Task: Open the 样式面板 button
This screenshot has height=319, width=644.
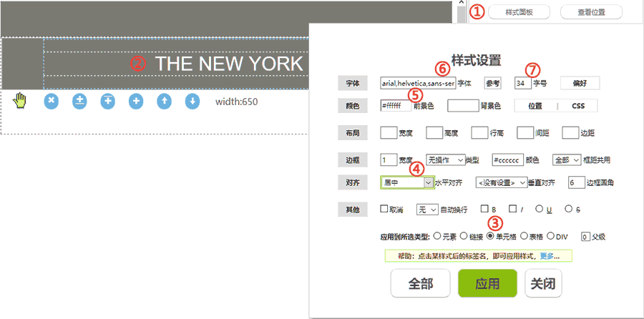Action: click(x=519, y=12)
